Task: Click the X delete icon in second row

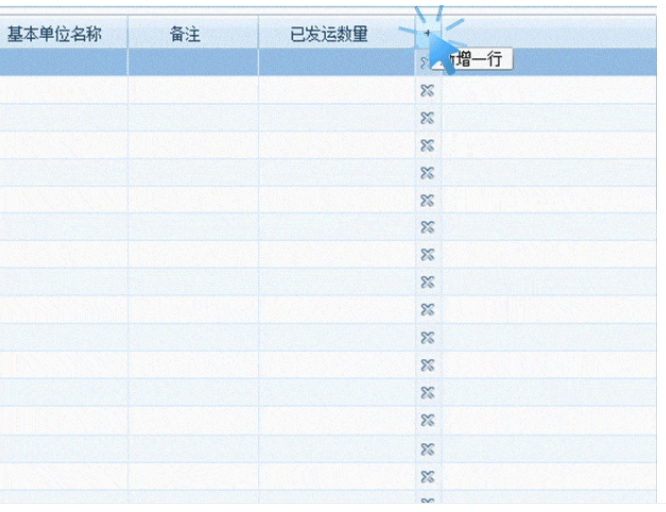Action: 427,91
